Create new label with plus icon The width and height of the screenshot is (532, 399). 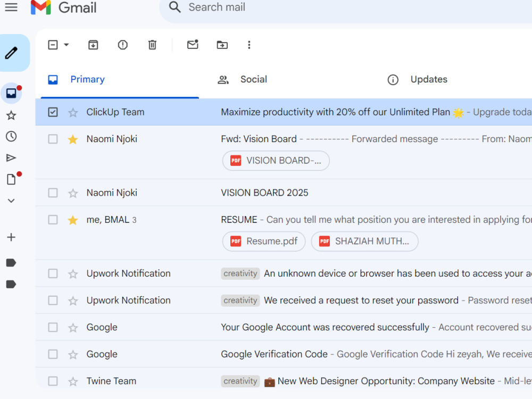click(11, 237)
